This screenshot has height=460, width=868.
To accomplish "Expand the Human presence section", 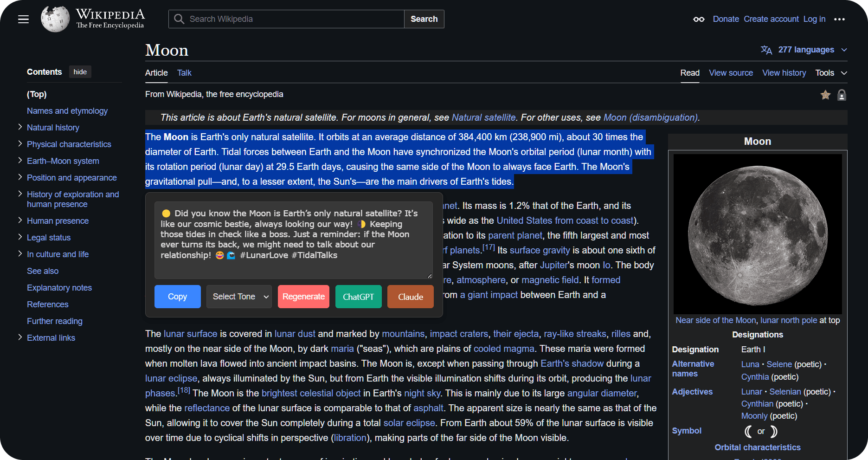I will coord(20,220).
